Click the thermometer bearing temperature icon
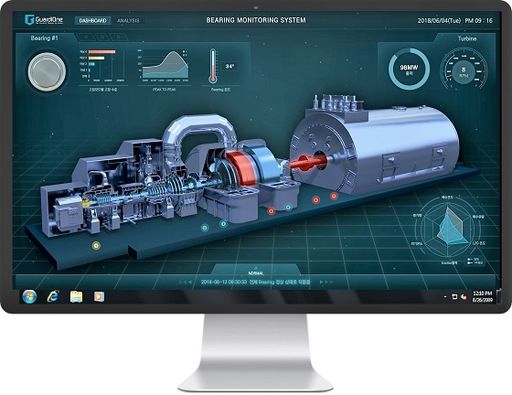The image size is (512, 395). [x=213, y=66]
